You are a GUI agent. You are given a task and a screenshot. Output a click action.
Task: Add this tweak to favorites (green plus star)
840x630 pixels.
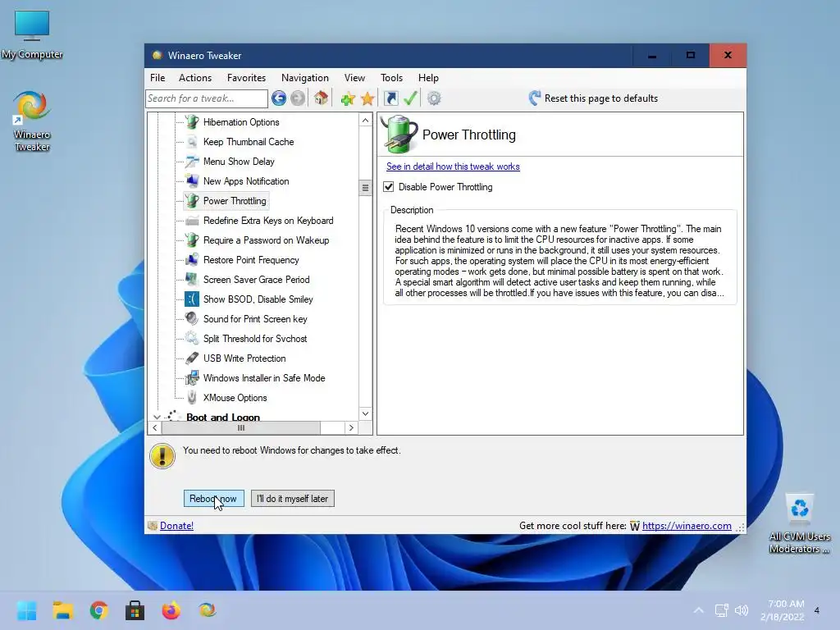tap(348, 98)
